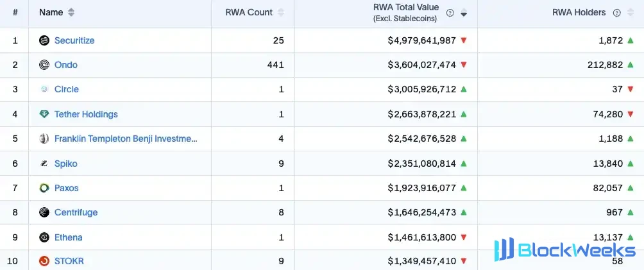The image size is (644, 270).
Task: Sort by the RWA Holders arrows
Action: click(x=631, y=13)
